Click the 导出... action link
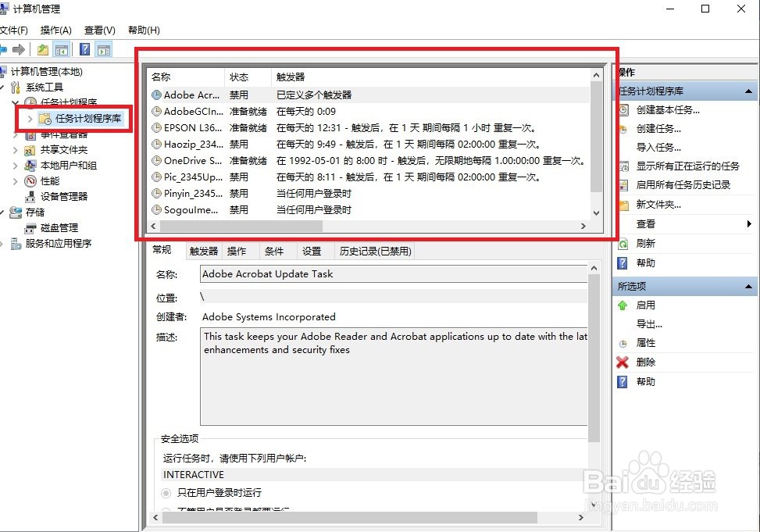Viewport: 760px width, 532px height. pos(649,324)
